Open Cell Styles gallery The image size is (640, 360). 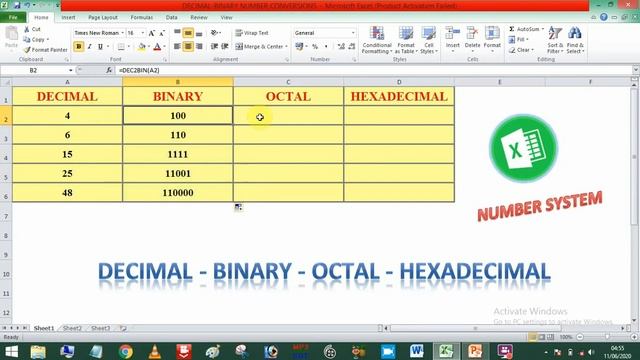(429, 40)
